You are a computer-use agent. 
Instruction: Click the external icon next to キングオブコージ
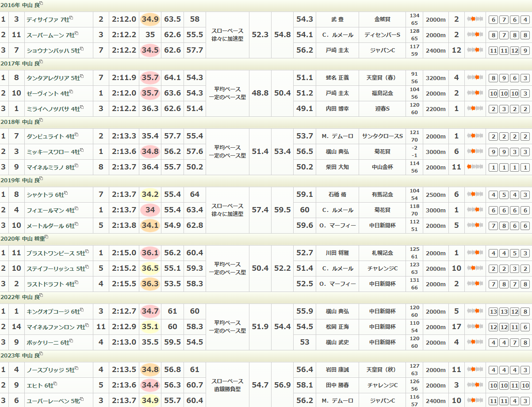coord(82,310)
